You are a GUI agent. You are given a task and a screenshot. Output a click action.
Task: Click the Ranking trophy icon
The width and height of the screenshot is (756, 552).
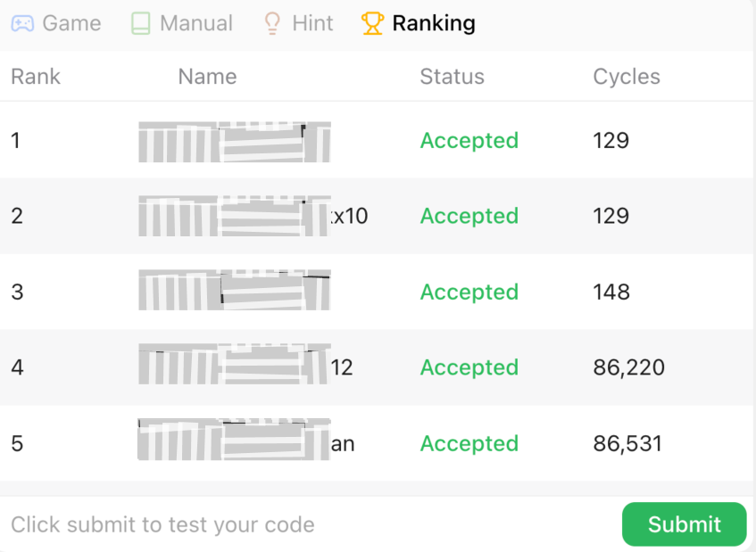(372, 23)
